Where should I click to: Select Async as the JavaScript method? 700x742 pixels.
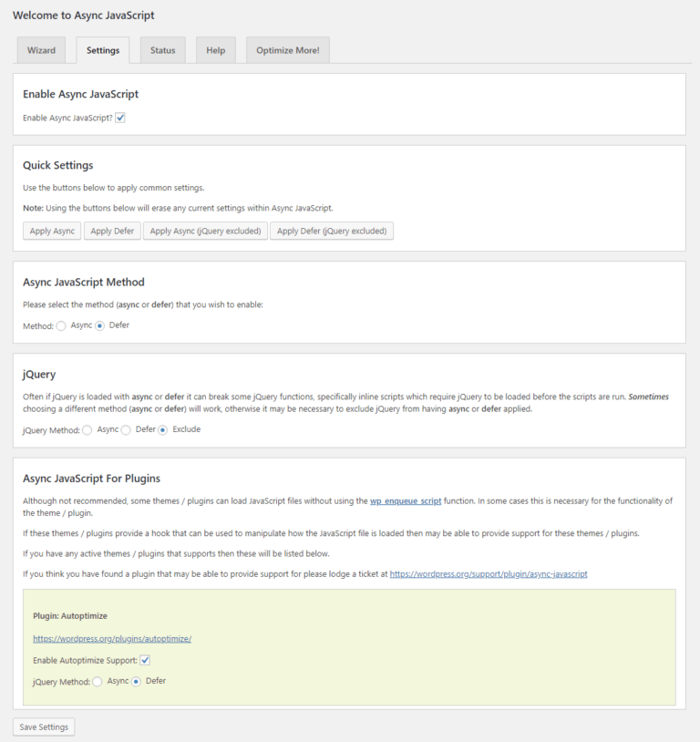pyautogui.click(x=61, y=326)
